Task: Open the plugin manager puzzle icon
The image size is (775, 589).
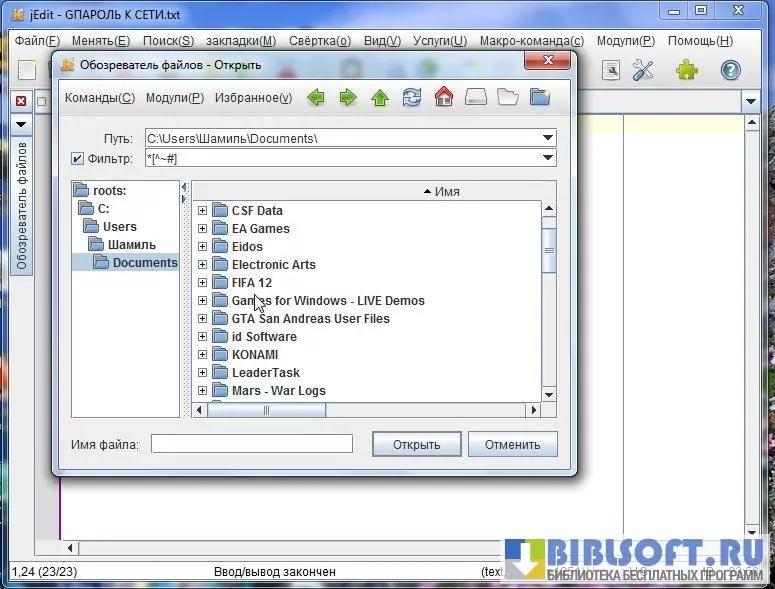Action: tap(686, 70)
